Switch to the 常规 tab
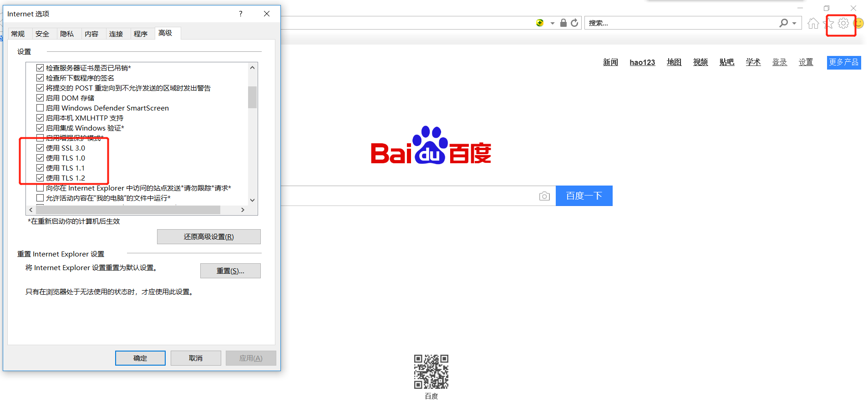Viewport: 868px width, 412px height. coord(18,34)
